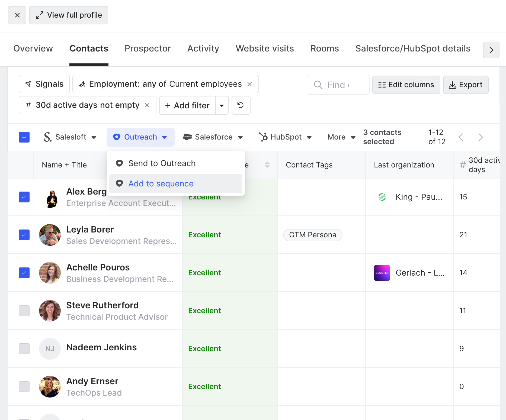Click the GTM Persona tag
Image resolution: width=506 pixels, height=420 pixels.
pos(313,235)
